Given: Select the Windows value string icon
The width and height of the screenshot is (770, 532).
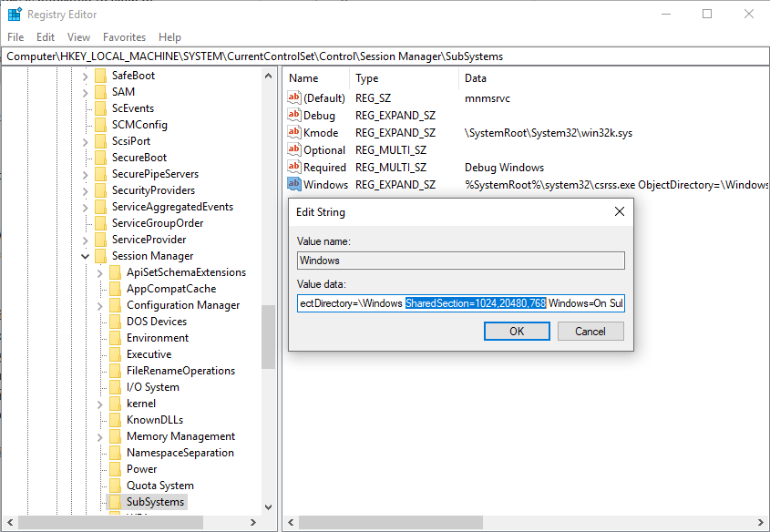Looking at the screenshot, I should pyautogui.click(x=293, y=184).
